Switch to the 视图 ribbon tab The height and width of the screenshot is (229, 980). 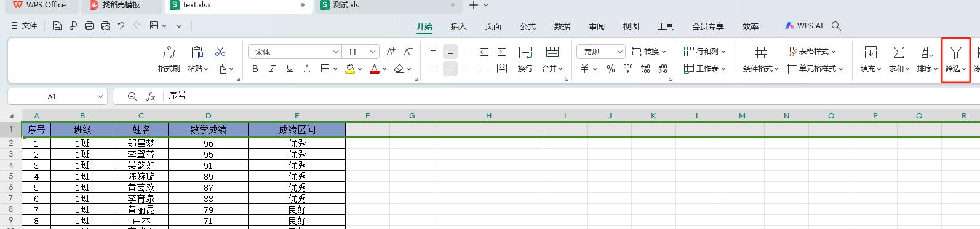[631, 26]
